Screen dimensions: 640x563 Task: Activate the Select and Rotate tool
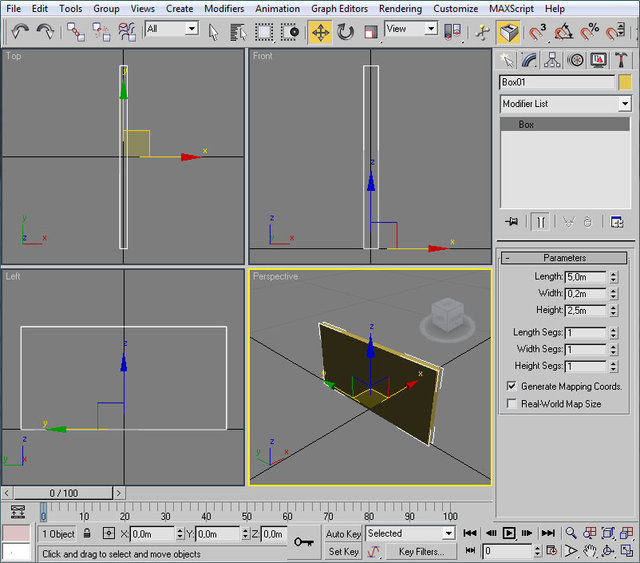(x=346, y=31)
